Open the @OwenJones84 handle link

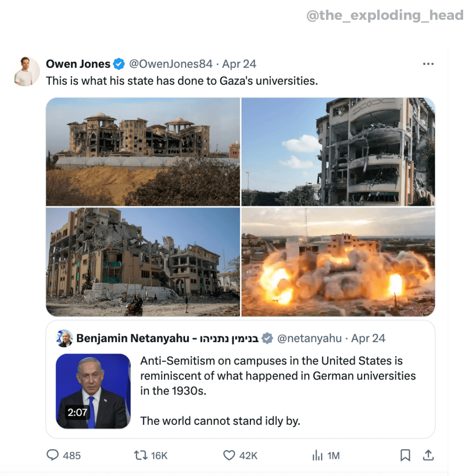coord(171,64)
